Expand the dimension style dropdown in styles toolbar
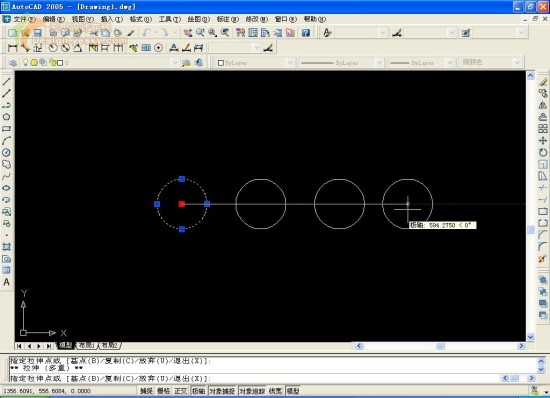The image size is (550, 398). (452, 33)
